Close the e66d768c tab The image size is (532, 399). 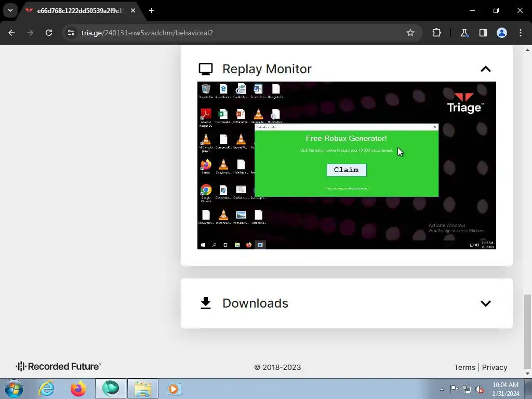coord(133,10)
